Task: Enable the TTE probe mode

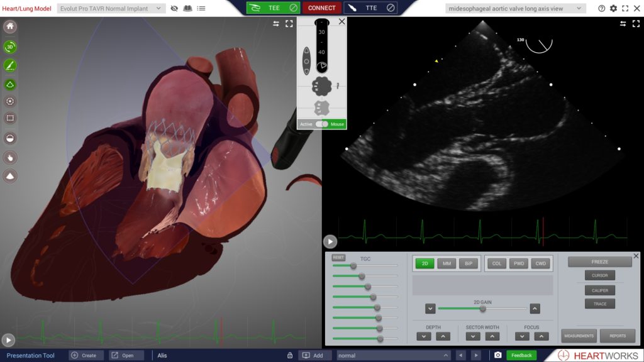Action: coord(370,8)
